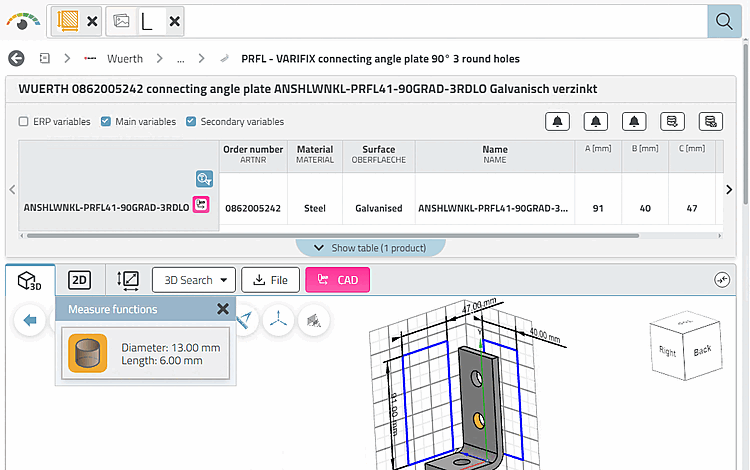Click the orange hatched geometry filter icon
The height and width of the screenshot is (470, 750).
point(67,22)
